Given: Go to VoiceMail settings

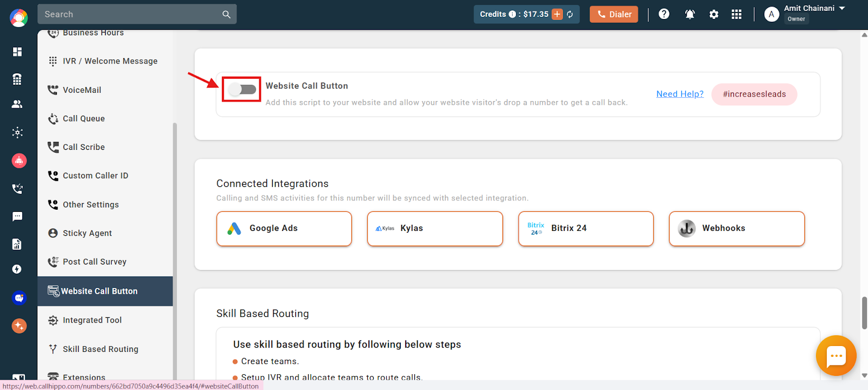Looking at the screenshot, I should coord(105,90).
